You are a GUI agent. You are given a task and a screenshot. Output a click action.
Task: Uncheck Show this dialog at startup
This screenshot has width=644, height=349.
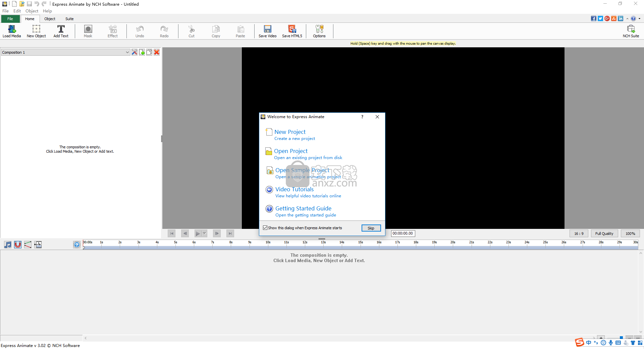pyautogui.click(x=265, y=228)
